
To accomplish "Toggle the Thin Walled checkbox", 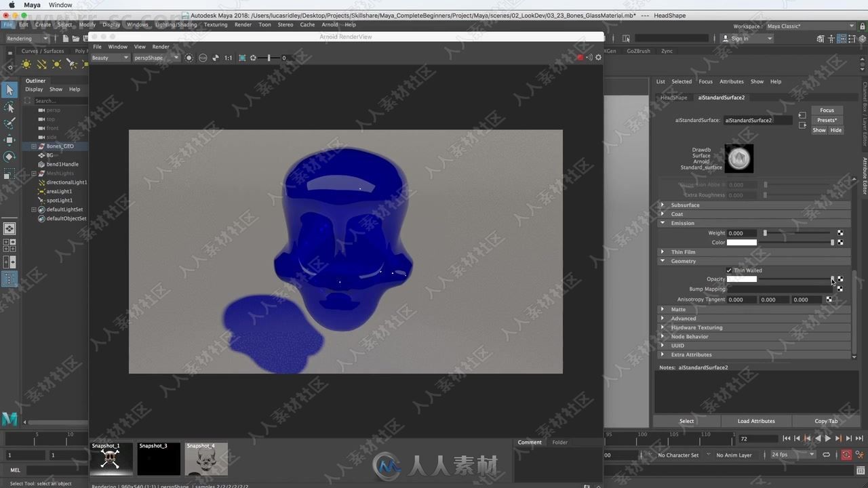I will [x=729, y=270].
